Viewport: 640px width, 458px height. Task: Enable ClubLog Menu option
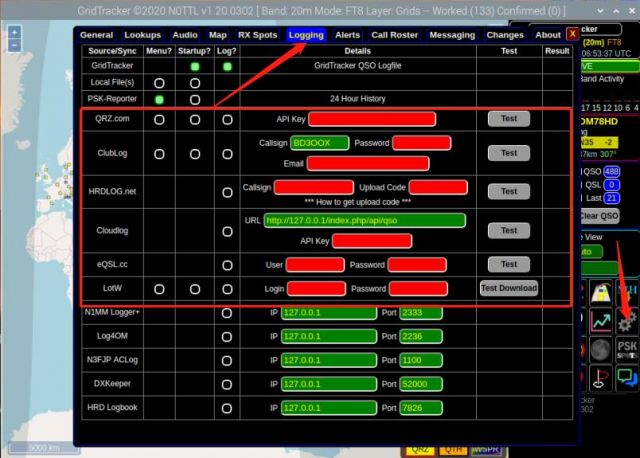[x=159, y=154]
